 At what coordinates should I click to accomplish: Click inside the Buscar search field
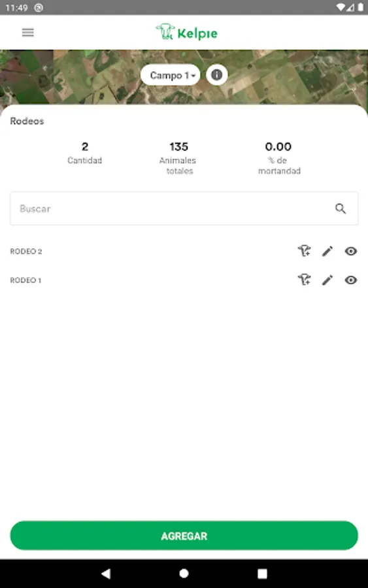click(x=184, y=208)
